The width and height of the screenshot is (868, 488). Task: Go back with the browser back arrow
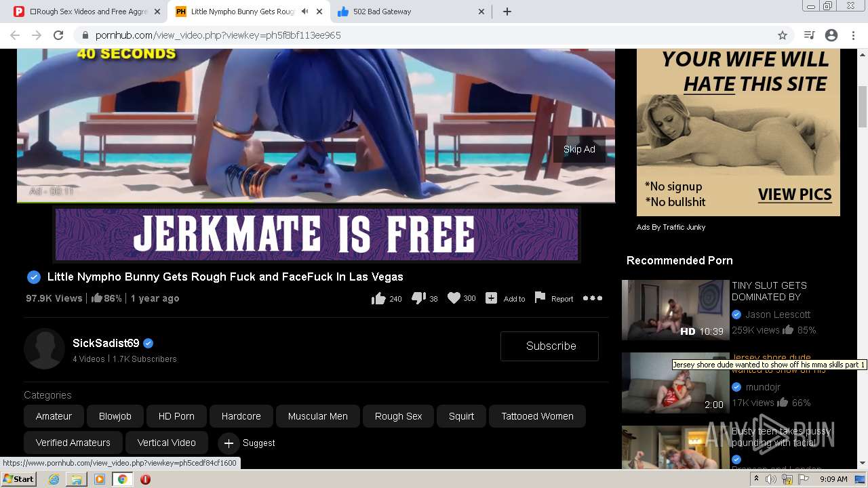[x=15, y=35]
